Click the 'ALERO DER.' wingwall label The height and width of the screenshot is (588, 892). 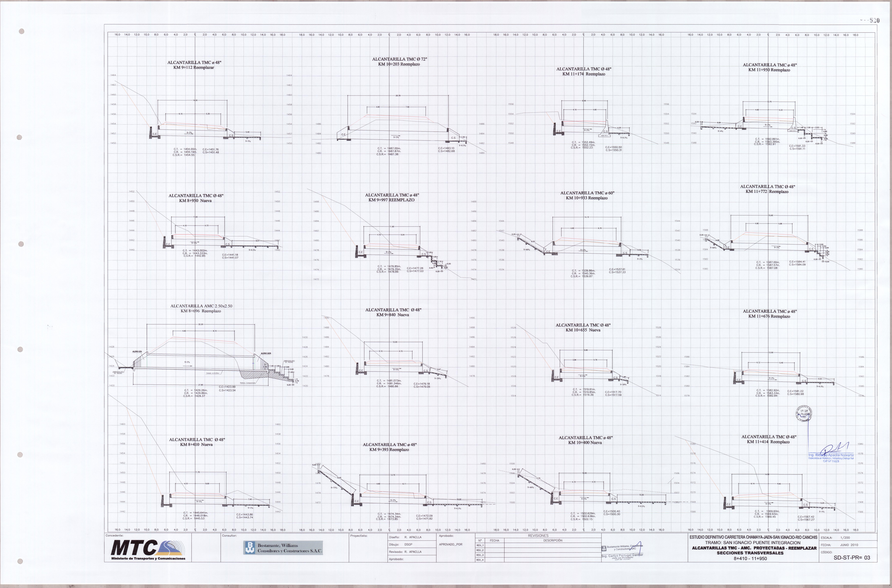coord(266,353)
